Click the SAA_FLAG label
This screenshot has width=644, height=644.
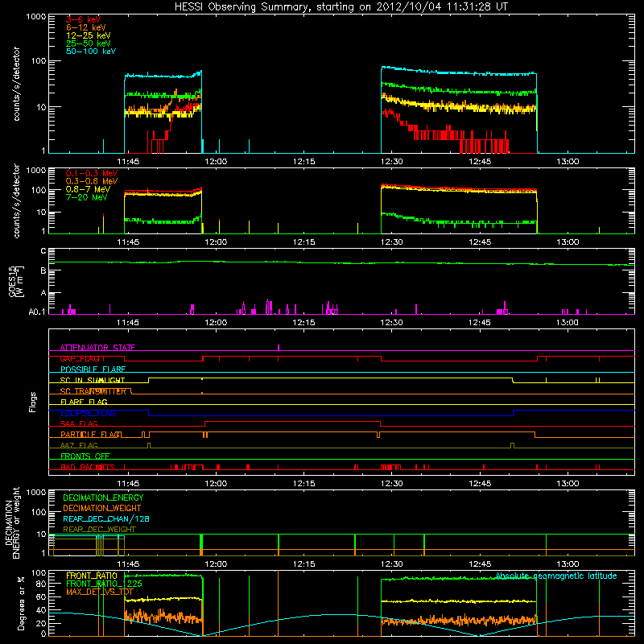click(x=79, y=424)
